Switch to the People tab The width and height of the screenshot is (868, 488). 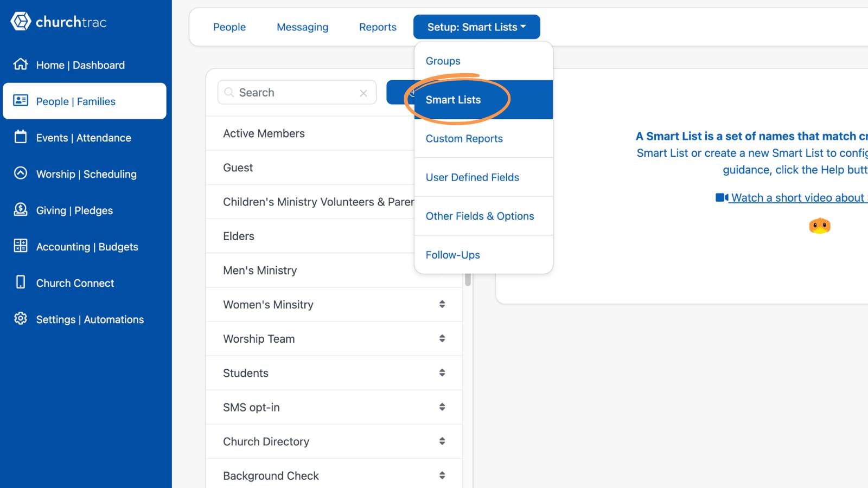[x=229, y=27]
